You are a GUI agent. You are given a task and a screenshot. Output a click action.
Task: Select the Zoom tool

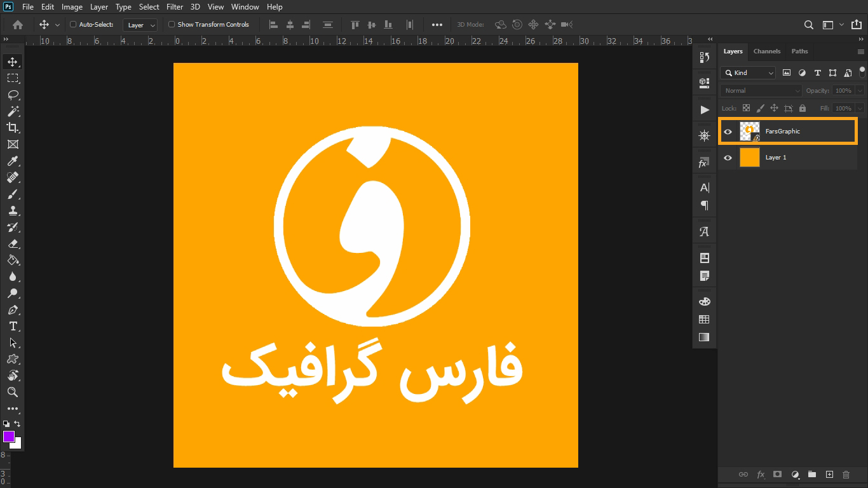[x=13, y=392]
